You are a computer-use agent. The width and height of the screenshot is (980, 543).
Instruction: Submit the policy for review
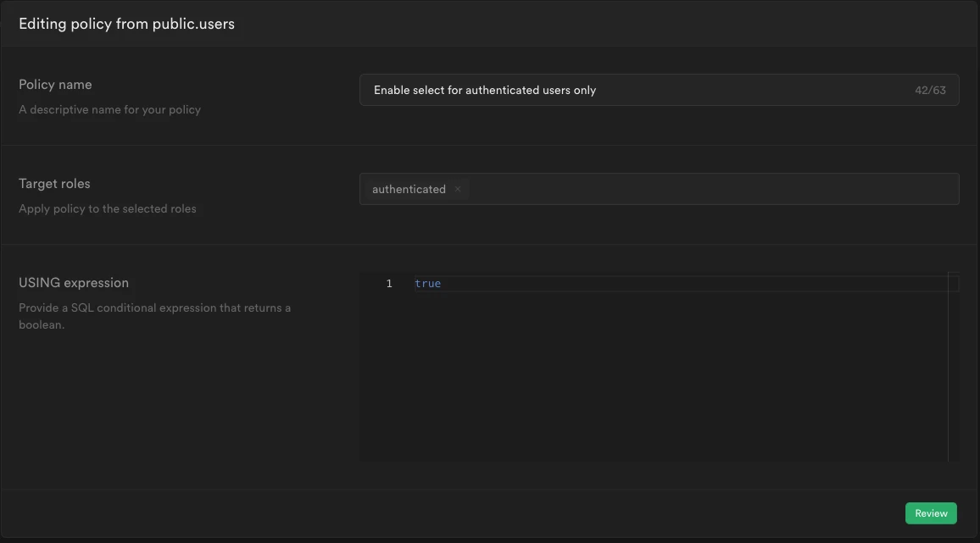point(931,513)
